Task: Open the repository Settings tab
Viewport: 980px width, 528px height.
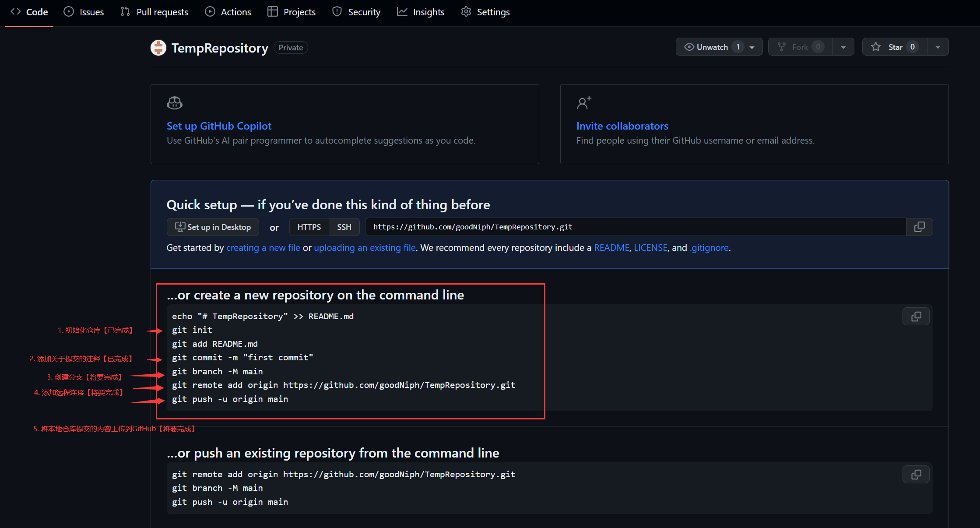Action: pyautogui.click(x=485, y=12)
